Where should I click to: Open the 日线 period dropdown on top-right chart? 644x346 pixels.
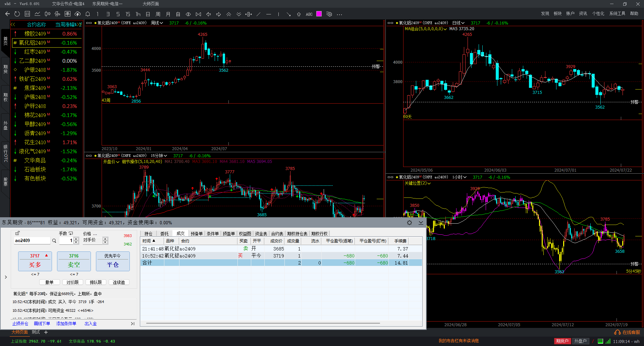(x=459, y=23)
